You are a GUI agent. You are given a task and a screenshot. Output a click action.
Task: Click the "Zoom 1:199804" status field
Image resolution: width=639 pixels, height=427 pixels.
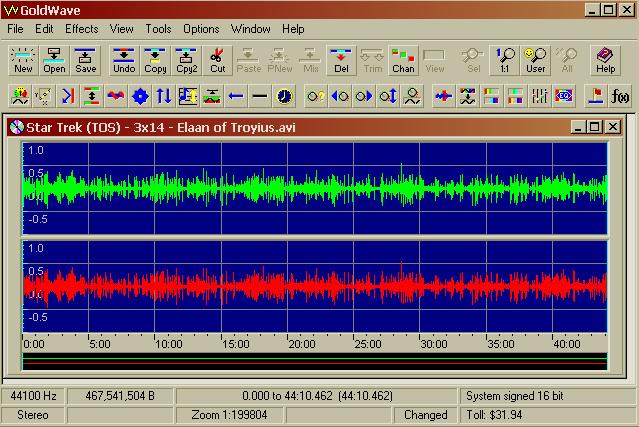229,415
